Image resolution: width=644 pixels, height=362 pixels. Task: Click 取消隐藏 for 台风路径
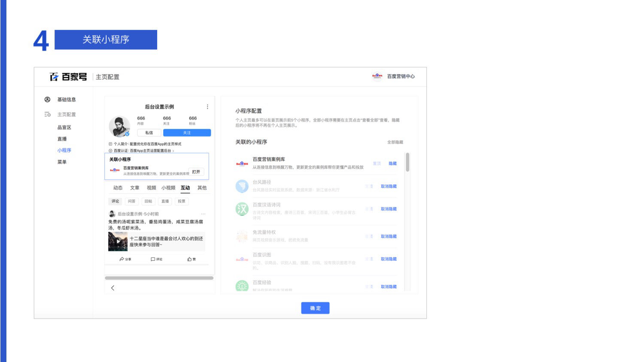tap(389, 186)
